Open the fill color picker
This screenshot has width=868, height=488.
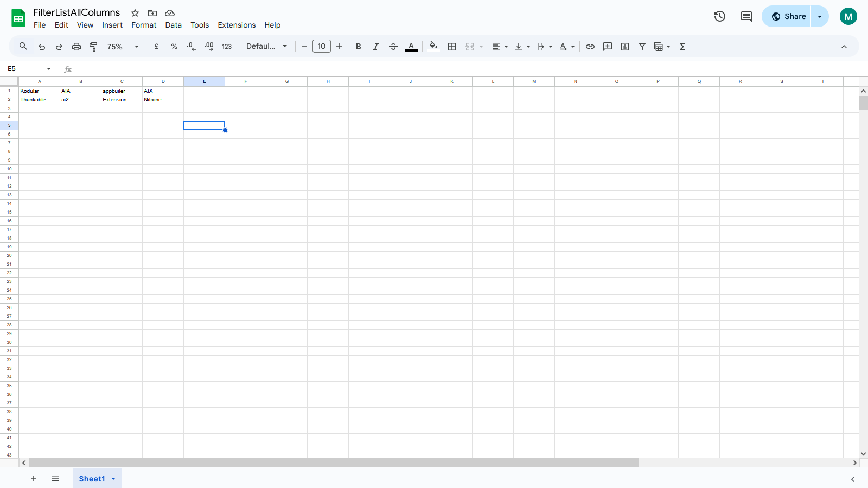click(x=433, y=47)
